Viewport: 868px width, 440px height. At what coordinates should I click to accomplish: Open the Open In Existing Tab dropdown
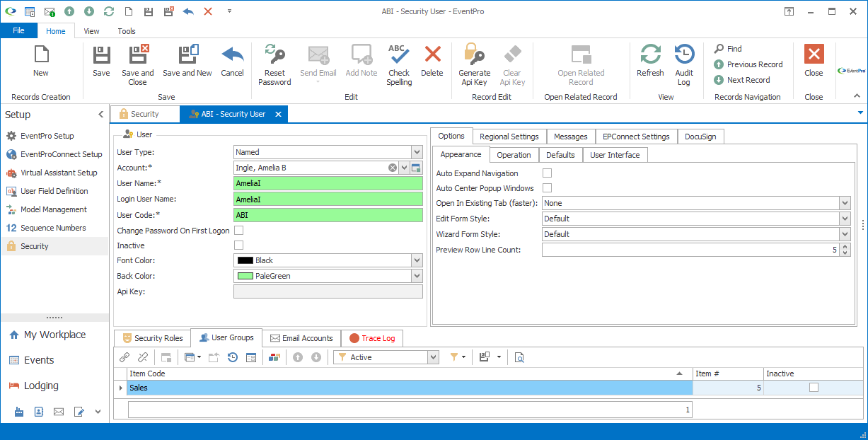click(845, 203)
